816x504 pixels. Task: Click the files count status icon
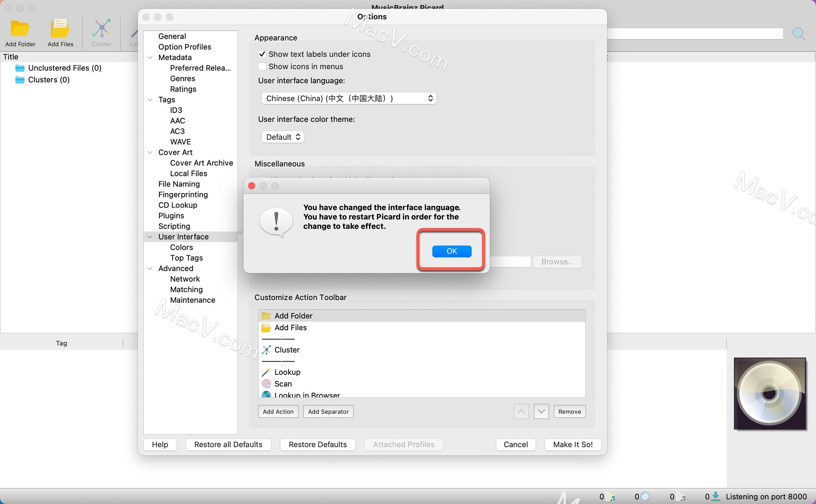click(610, 496)
